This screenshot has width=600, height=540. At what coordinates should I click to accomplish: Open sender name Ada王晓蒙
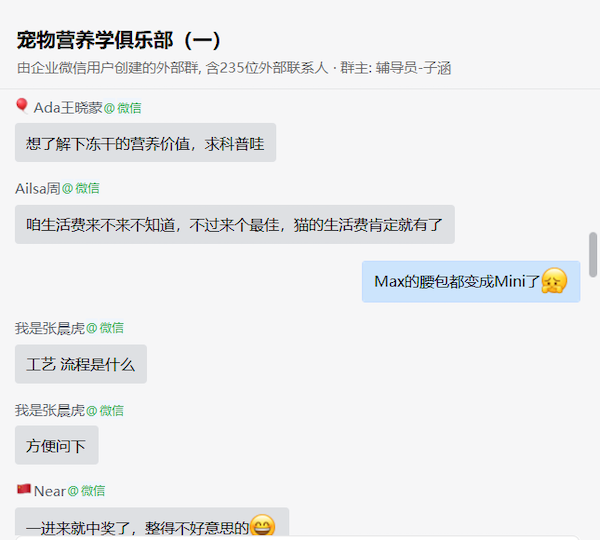[68, 108]
